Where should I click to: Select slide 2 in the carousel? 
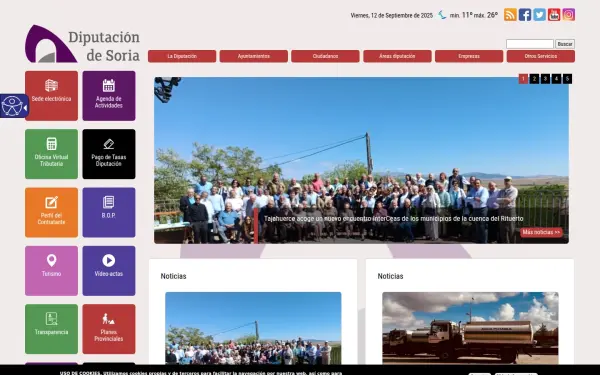pos(534,79)
